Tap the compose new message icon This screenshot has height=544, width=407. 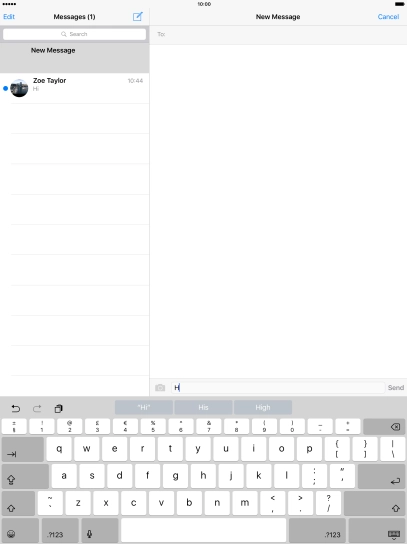138,16
